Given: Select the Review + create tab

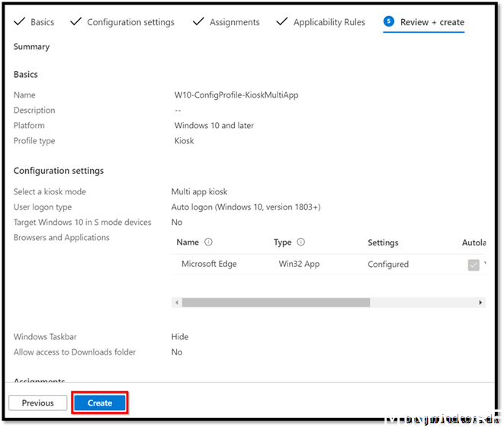Looking at the screenshot, I should click(432, 22).
